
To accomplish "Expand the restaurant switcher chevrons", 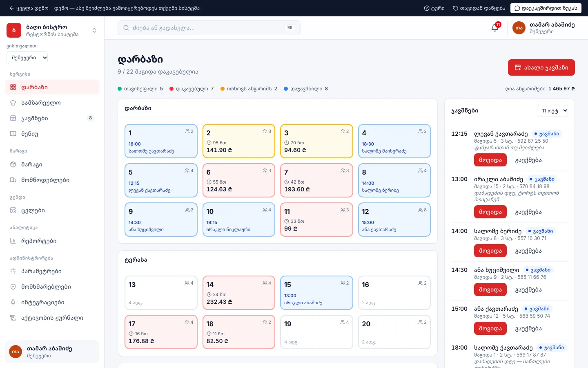I will (x=94, y=30).
